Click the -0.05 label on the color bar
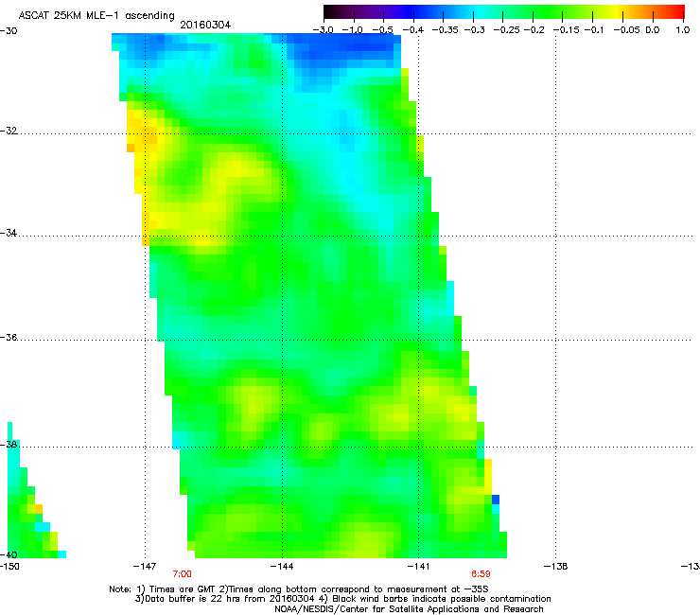The width and height of the screenshot is (700, 615). (627, 30)
